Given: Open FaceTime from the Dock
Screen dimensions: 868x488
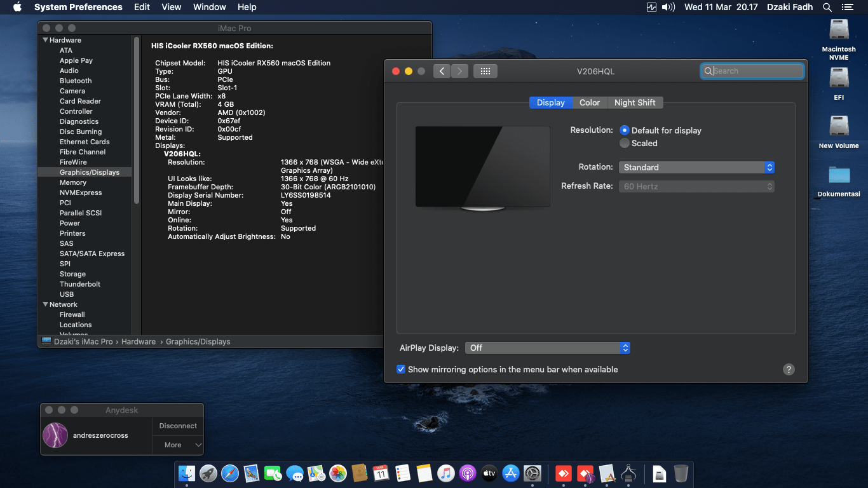Looking at the screenshot, I should 273,473.
